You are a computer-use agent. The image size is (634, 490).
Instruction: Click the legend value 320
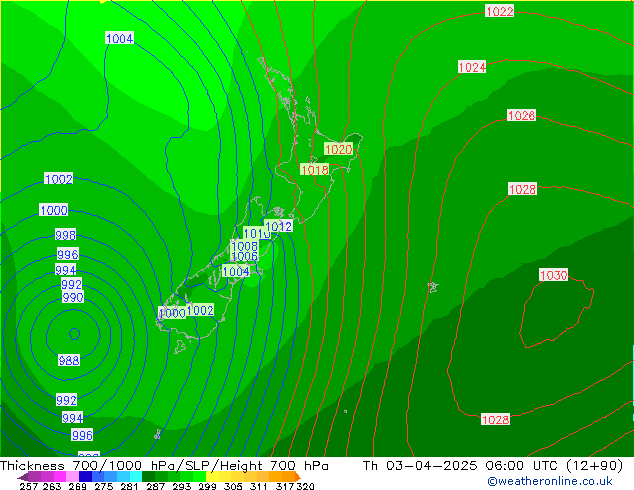pyautogui.click(x=305, y=486)
